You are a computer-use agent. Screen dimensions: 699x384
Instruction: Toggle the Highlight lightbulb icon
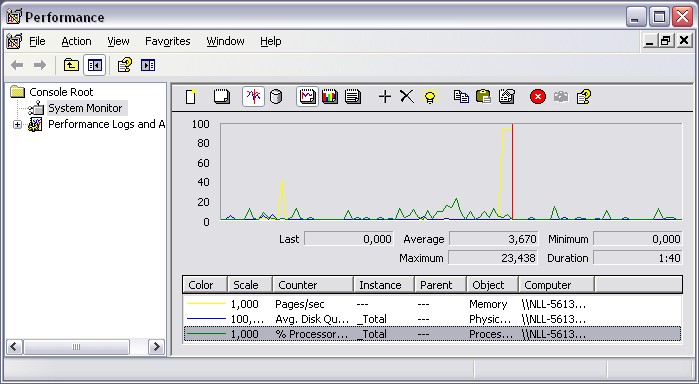pos(430,96)
